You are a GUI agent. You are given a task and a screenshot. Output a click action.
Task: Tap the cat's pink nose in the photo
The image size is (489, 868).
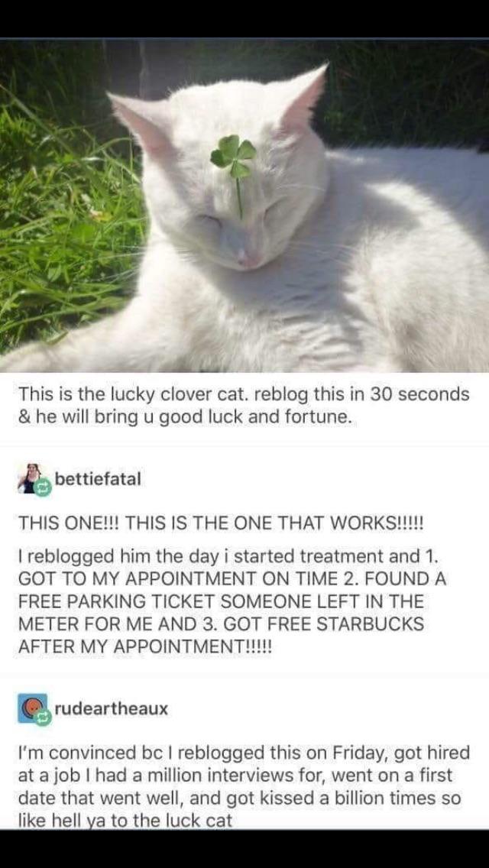pyautogui.click(x=242, y=256)
